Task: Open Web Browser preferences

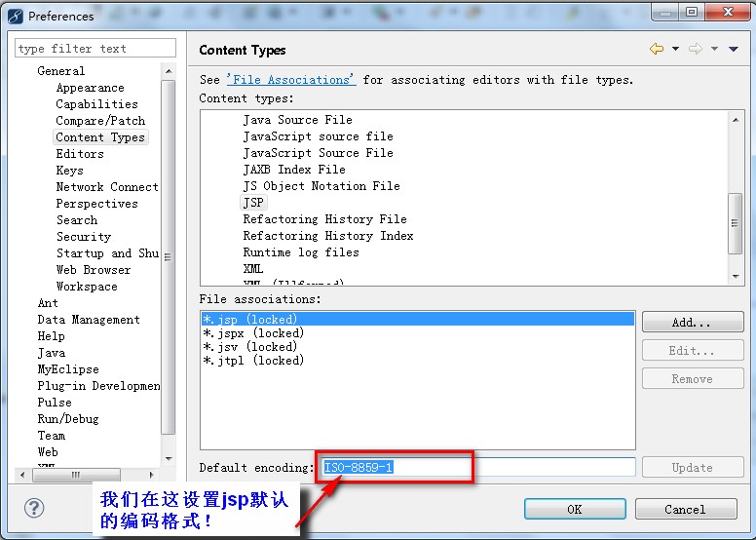Action: pos(94,270)
